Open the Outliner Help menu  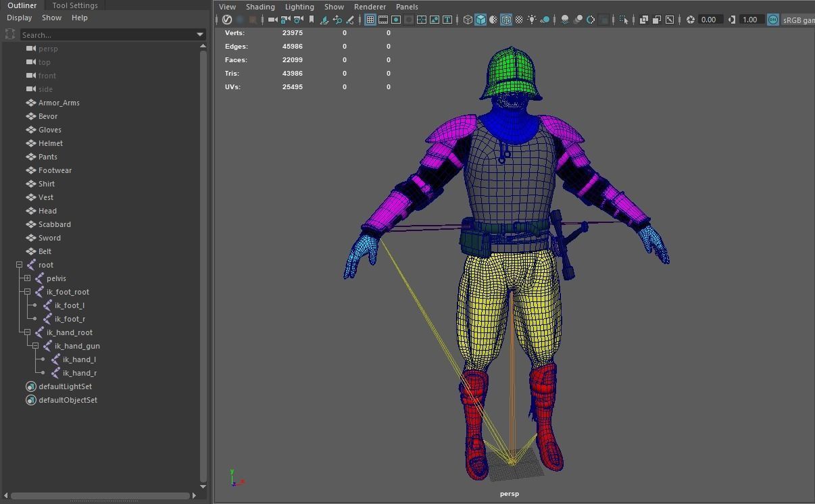(x=80, y=18)
